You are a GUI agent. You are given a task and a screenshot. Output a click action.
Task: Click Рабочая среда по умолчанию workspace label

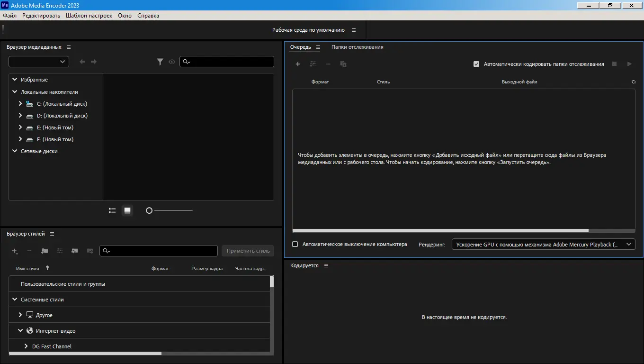click(308, 30)
